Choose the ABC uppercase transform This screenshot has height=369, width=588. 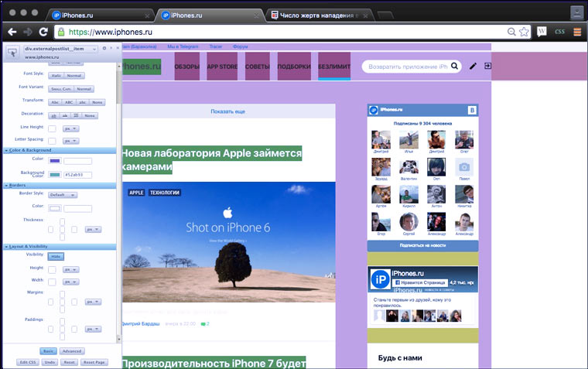point(69,102)
